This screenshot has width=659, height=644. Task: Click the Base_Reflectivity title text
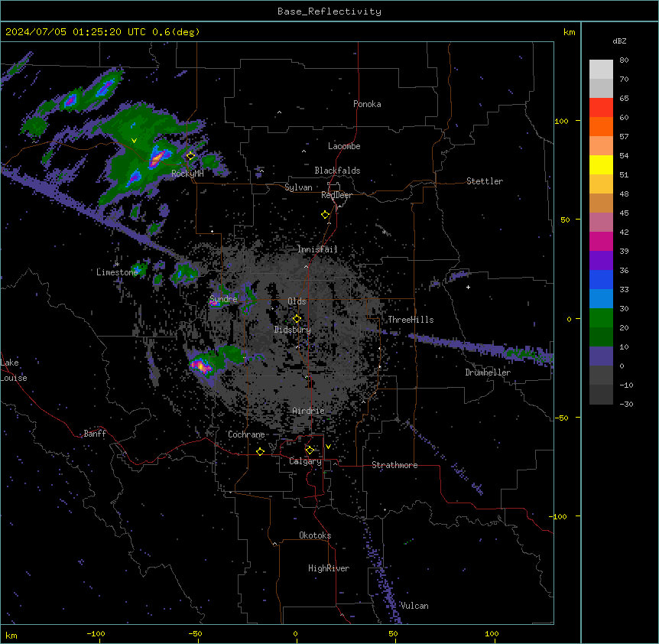(329, 11)
